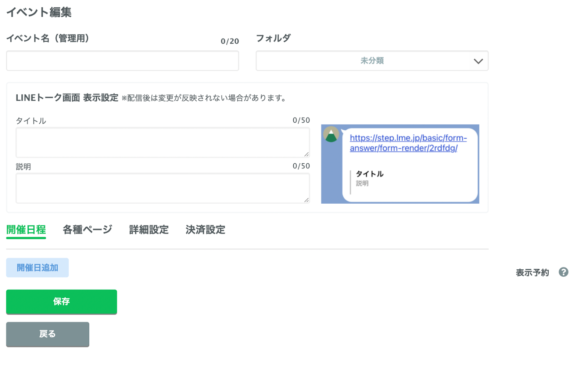Viewport: 588px width, 374px height.
Task: Click into the 説明 text area
Action: coord(162,188)
